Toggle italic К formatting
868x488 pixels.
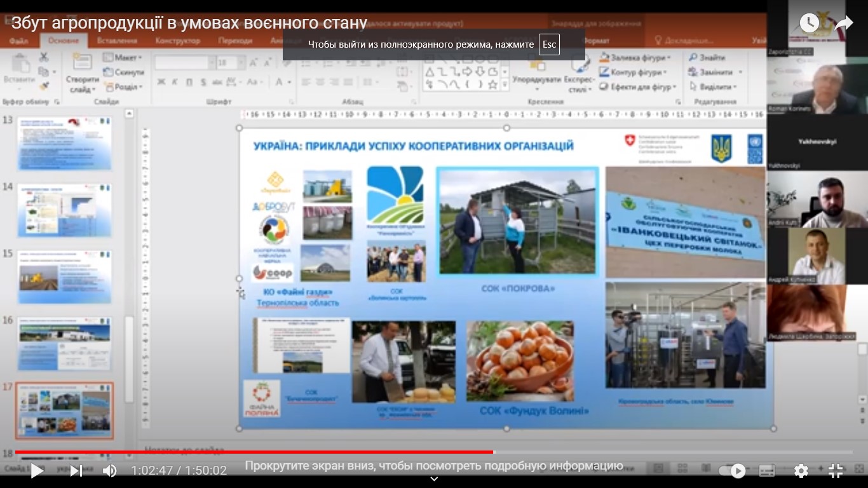(175, 82)
